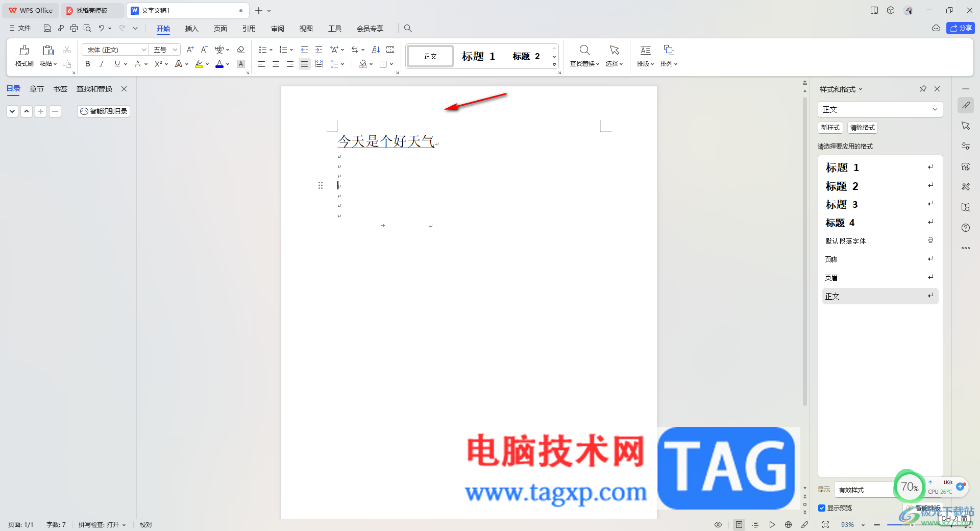
Task: Click the yellow text highlight color button
Action: tap(199, 64)
